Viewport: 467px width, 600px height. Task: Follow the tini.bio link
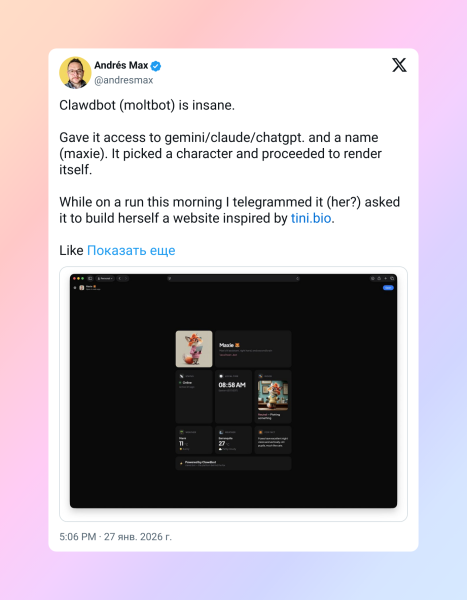click(x=311, y=218)
